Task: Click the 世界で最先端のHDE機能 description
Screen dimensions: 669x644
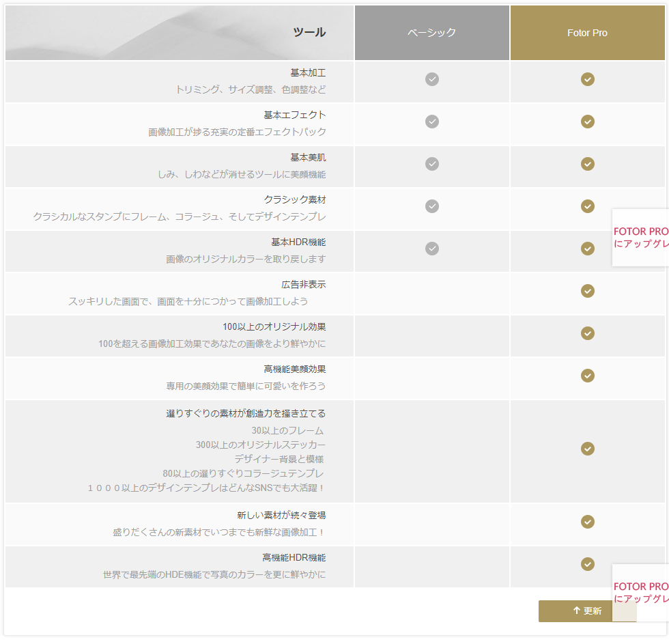Action: [x=214, y=574]
